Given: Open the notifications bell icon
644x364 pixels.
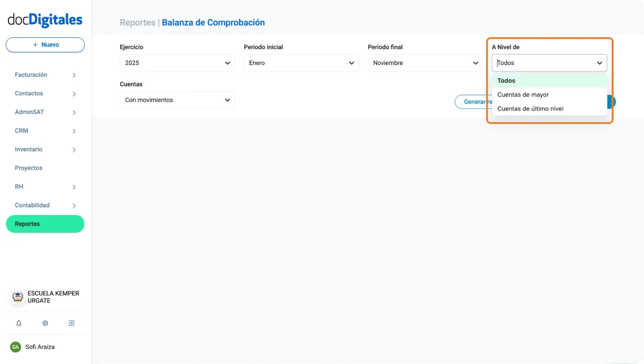Looking at the screenshot, I should pos(19,323).
